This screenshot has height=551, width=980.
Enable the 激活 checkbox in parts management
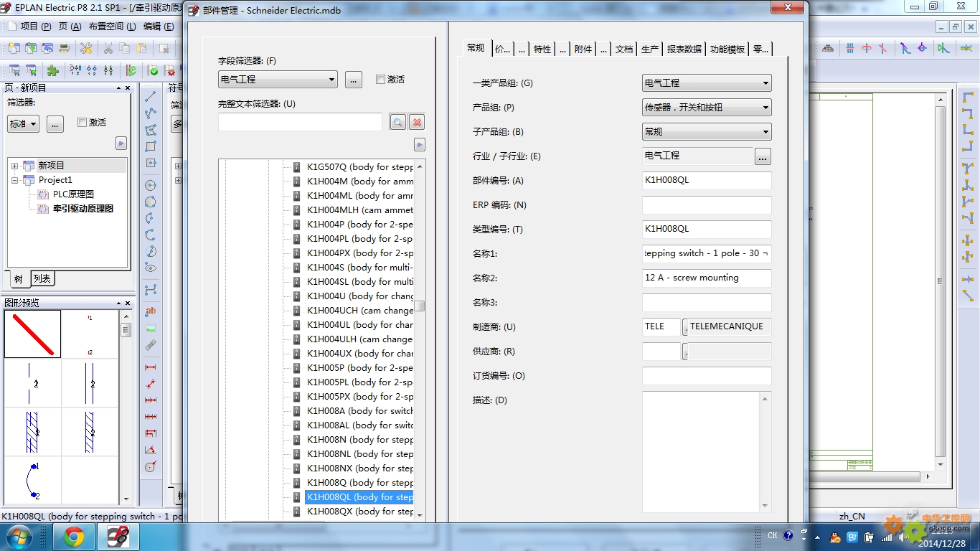pyautogui.click(x=380, y=79)
